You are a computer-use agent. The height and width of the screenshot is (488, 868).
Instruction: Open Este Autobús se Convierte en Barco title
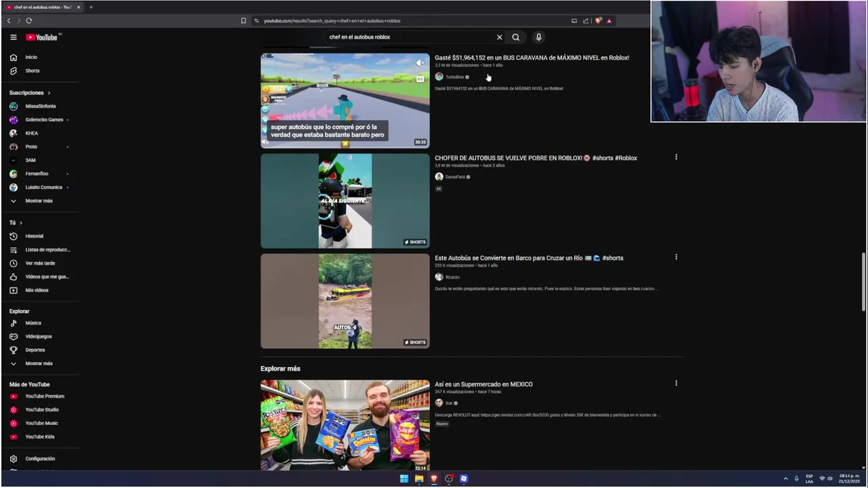coord(529,258)
